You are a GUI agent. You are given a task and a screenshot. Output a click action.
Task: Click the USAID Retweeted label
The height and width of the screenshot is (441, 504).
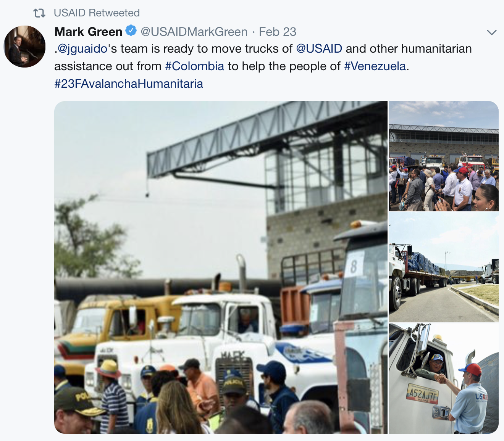pyautogui.click(x=97, y=13)
